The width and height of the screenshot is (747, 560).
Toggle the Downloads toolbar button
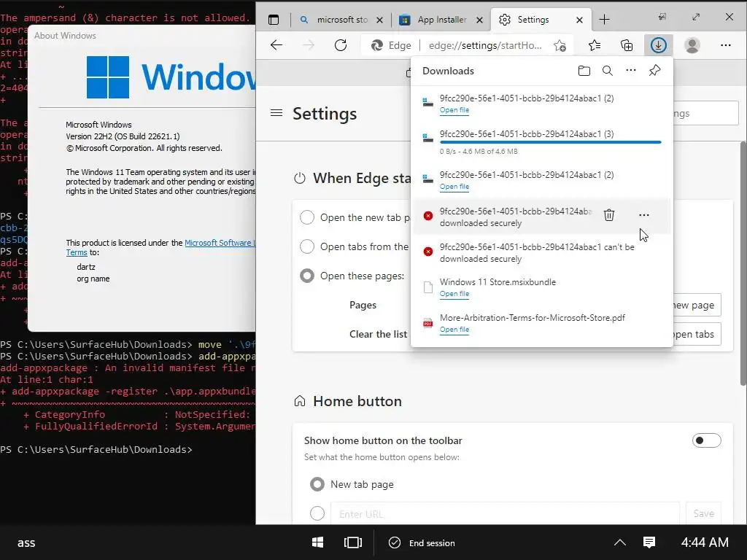pos(659,45)
